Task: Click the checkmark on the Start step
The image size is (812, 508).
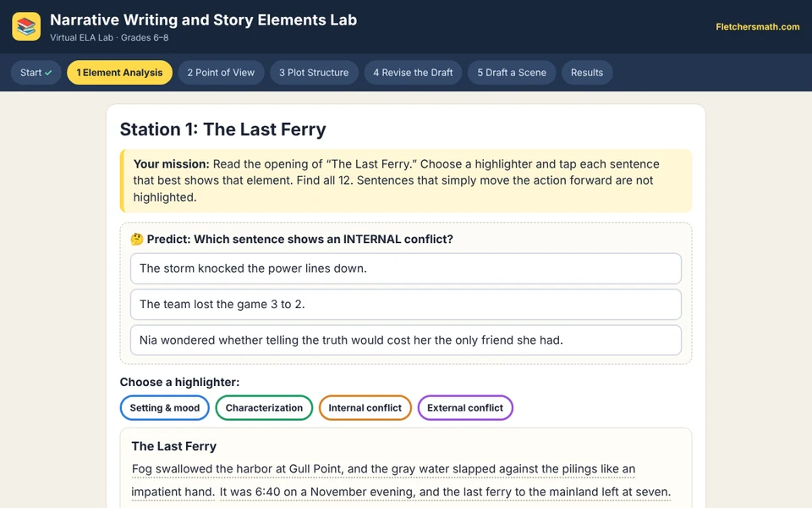Action: click(48, 73)
